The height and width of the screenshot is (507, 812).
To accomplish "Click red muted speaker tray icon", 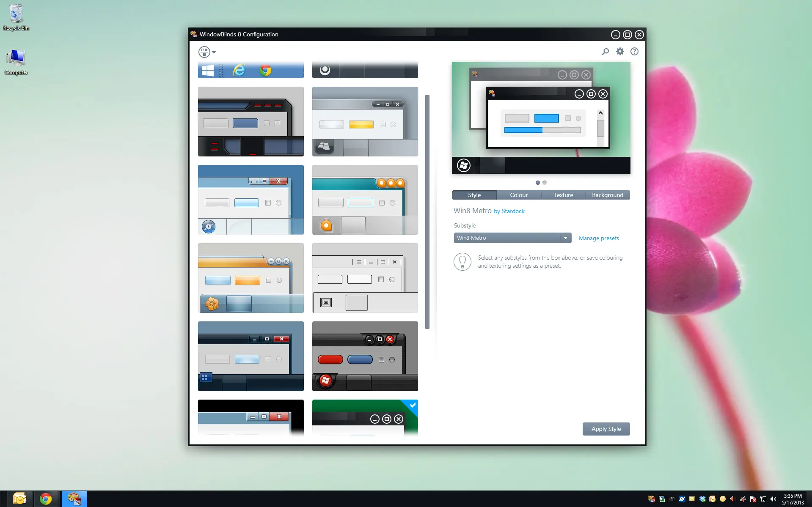I will (732, 499).
